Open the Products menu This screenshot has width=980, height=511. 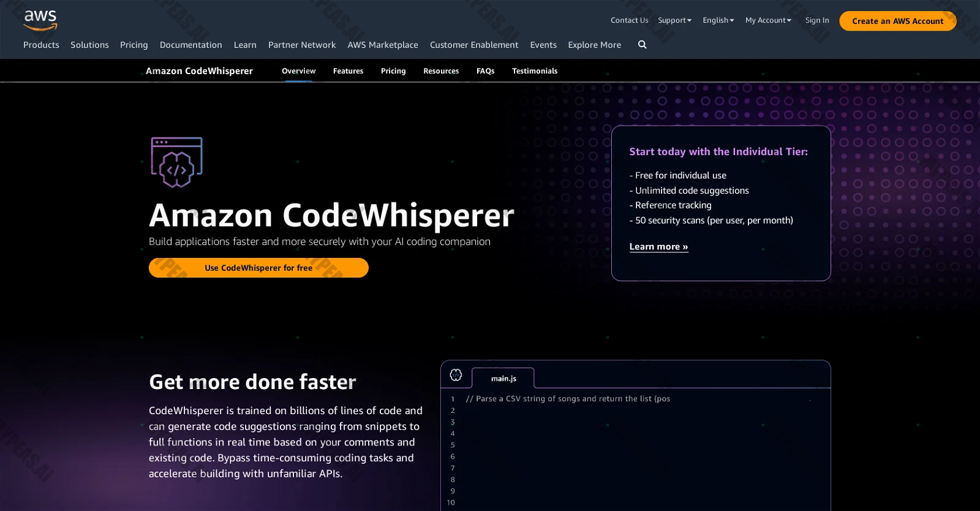point(41,45)
